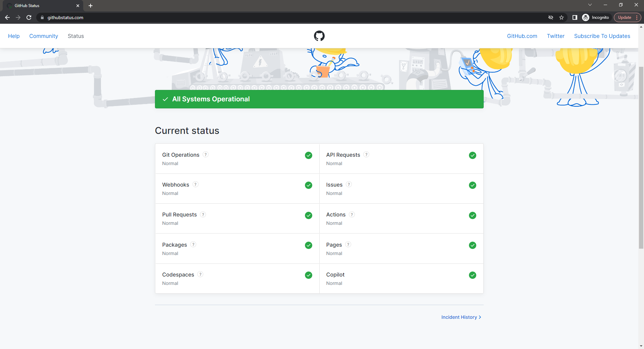Toggle browser side panel

[x=575, y=17]
